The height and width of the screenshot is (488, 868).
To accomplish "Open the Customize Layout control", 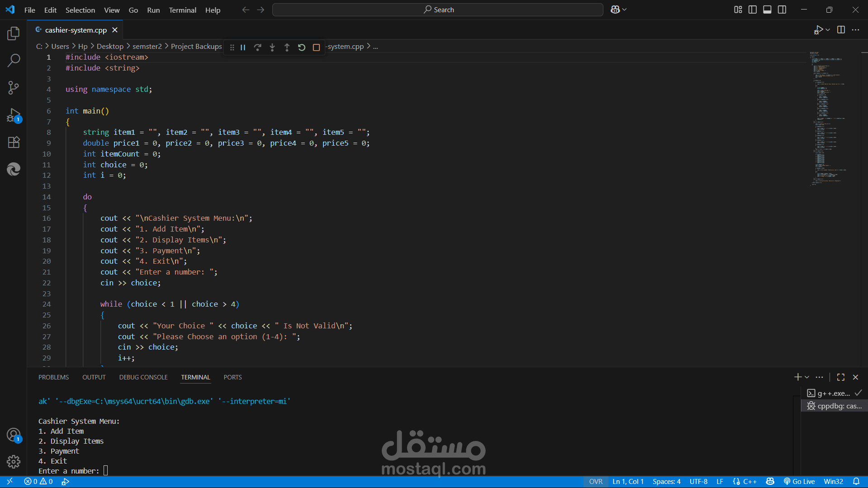I will 738,9.
